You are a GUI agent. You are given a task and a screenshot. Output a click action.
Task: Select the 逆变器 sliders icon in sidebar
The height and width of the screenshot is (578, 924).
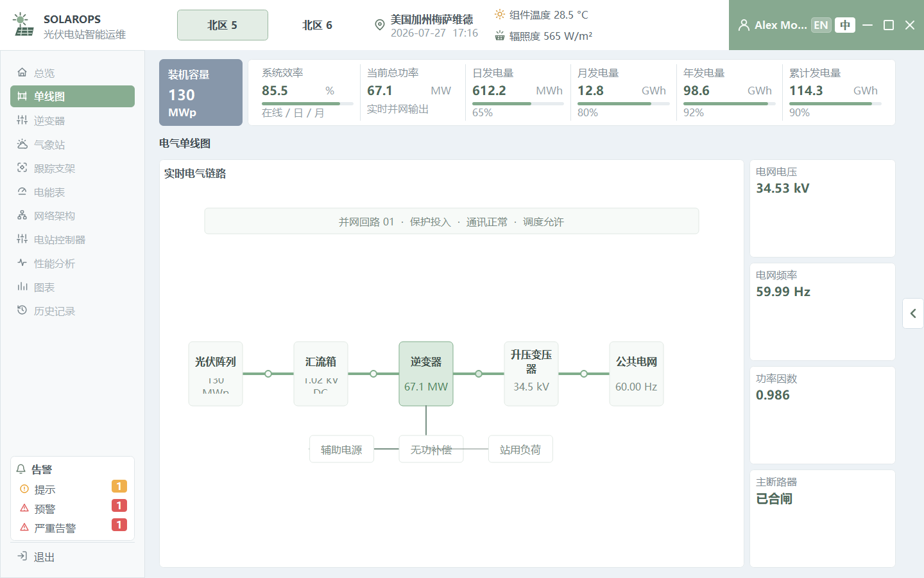coord(22,120)
